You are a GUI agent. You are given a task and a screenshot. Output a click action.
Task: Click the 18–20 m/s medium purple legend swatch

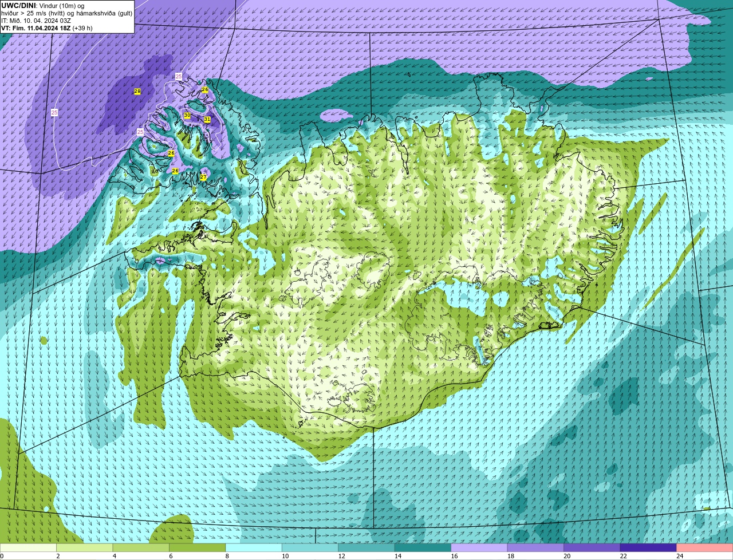tap(535, 547)
